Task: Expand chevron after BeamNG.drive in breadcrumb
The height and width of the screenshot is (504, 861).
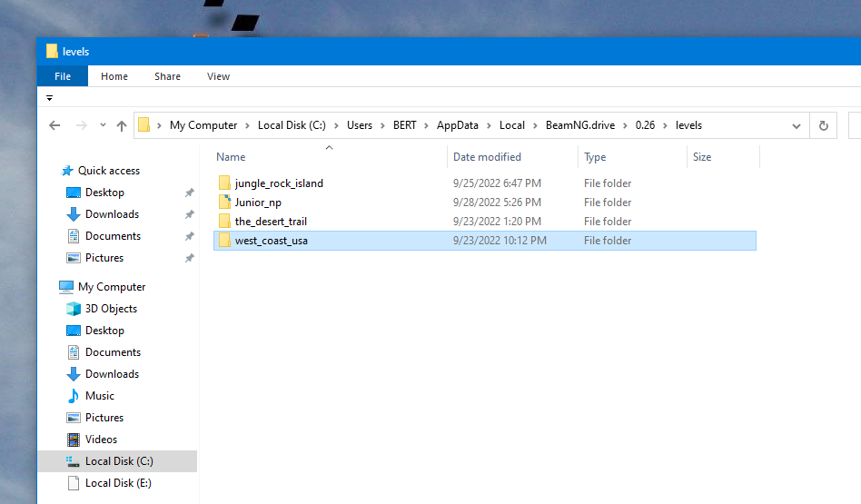Action: [x=625, y=125]
